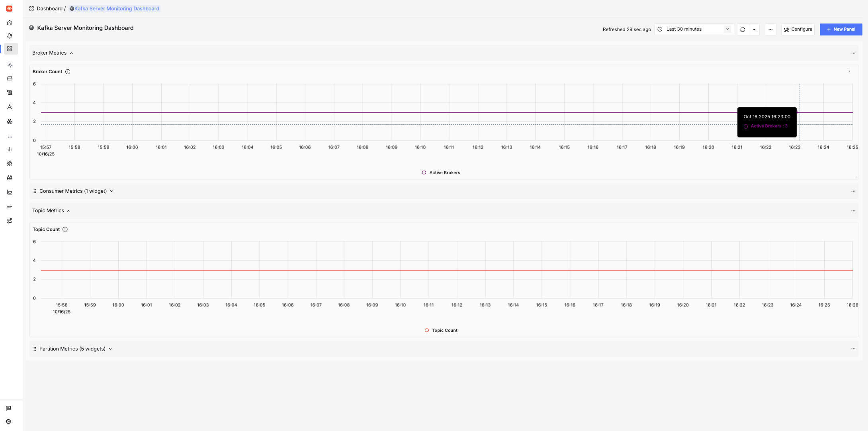Image resolution: width=868 pixels, height=431 pixels.
Task: Open the Home section in the sidebar
Action: 10,23
